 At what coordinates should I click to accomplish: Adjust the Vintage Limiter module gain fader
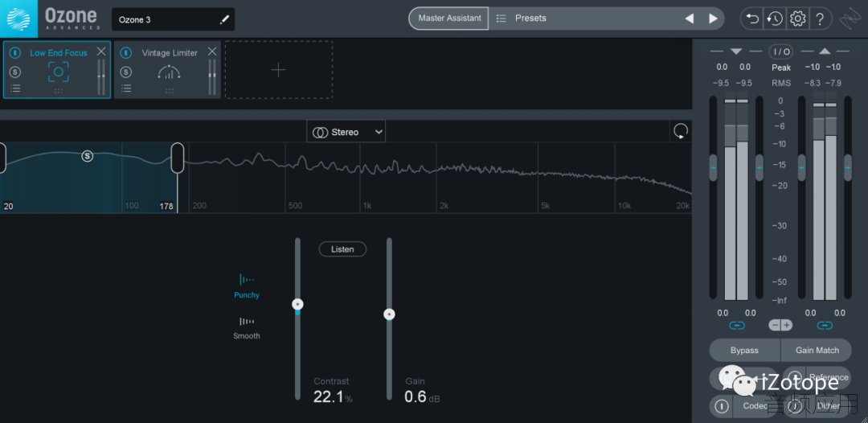tap(211, 77)
